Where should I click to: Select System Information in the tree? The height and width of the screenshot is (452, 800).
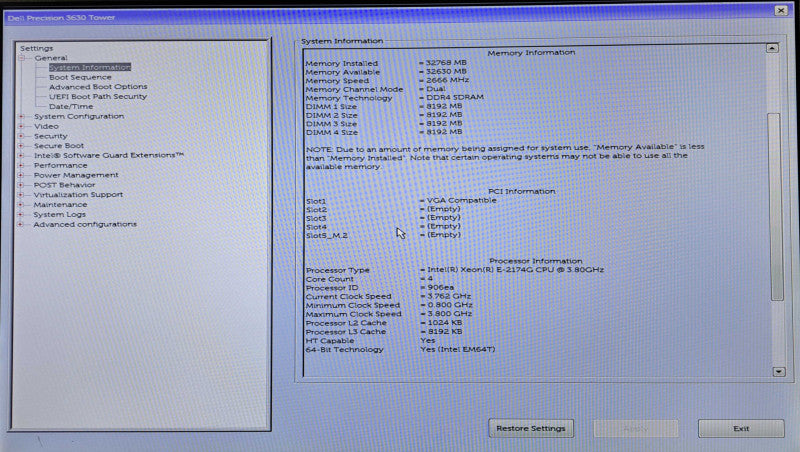(x=90, y=67)
